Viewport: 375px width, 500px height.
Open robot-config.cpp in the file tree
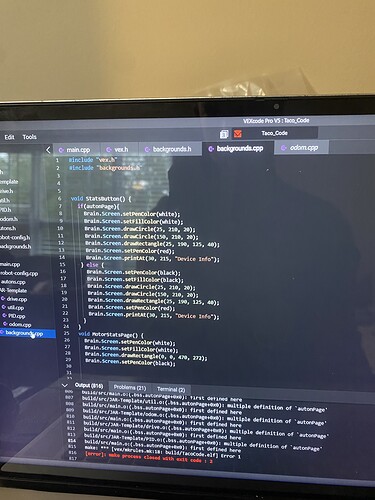(x=19, y=273)
